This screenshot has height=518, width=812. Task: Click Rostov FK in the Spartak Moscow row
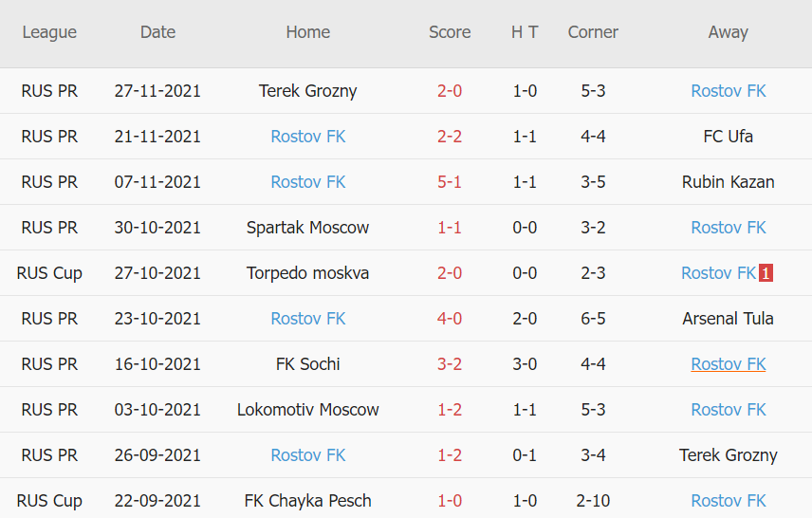(x=728, y=228)
